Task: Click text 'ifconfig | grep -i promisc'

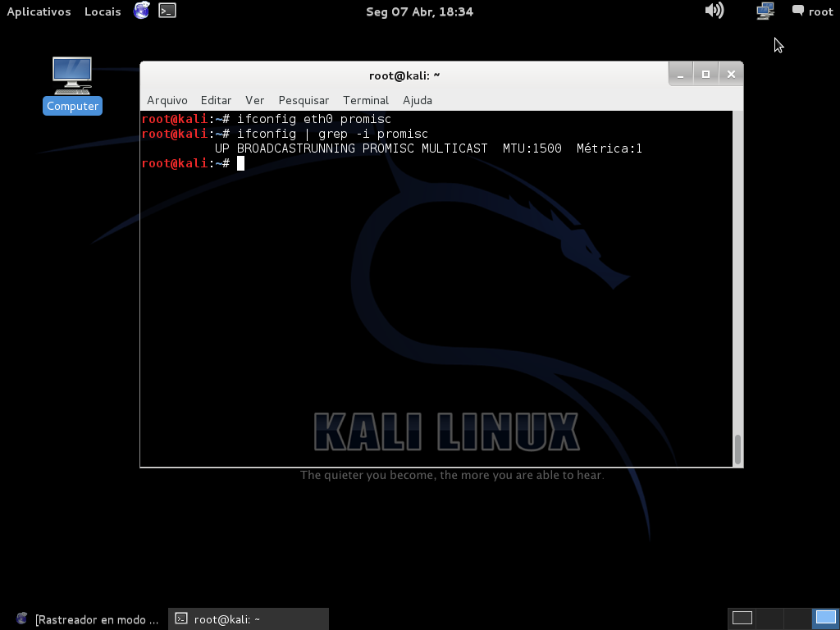Action: [333, 134]
